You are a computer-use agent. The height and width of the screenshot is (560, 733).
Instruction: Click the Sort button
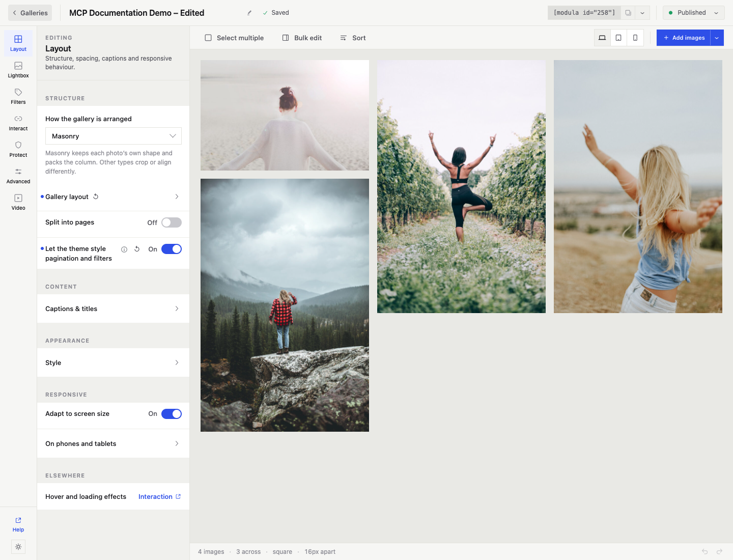(353, 38)
